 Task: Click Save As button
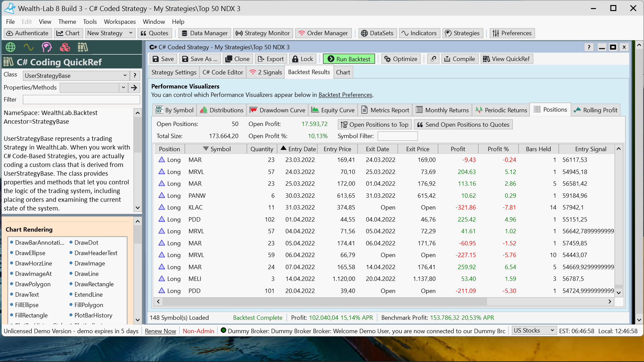tap(200, 59)
